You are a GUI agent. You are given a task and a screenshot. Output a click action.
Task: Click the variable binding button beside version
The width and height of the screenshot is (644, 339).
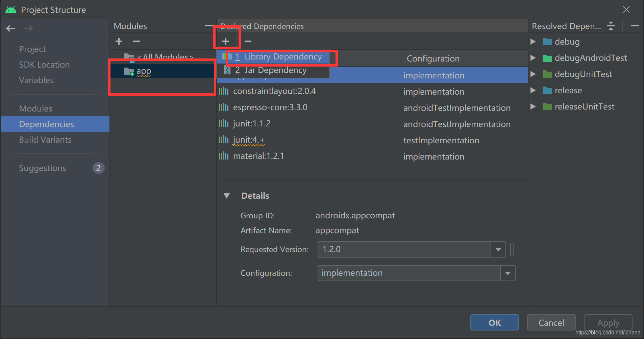coord(512,249)
